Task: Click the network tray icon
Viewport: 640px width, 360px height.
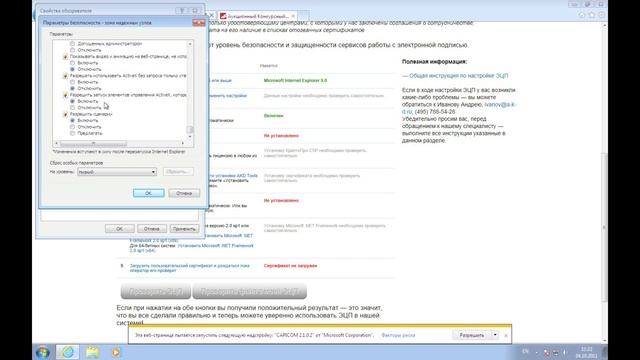Action: tap(556, 352)
